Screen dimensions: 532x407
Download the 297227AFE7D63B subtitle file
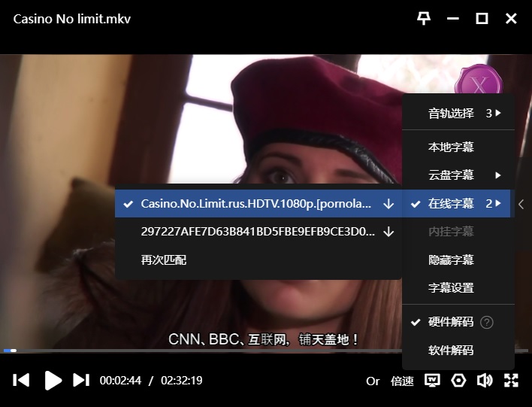388,232
